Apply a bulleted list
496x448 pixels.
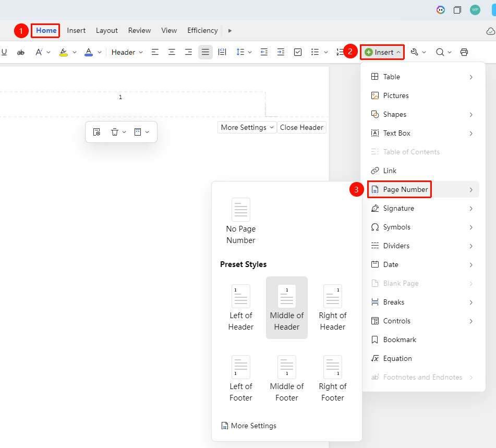tap(314, 52)
